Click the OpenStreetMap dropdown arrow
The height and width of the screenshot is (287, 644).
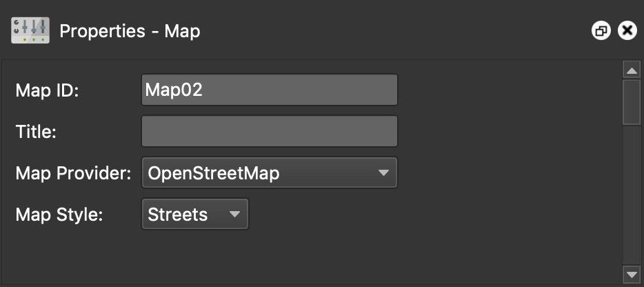tap(384, 173)
